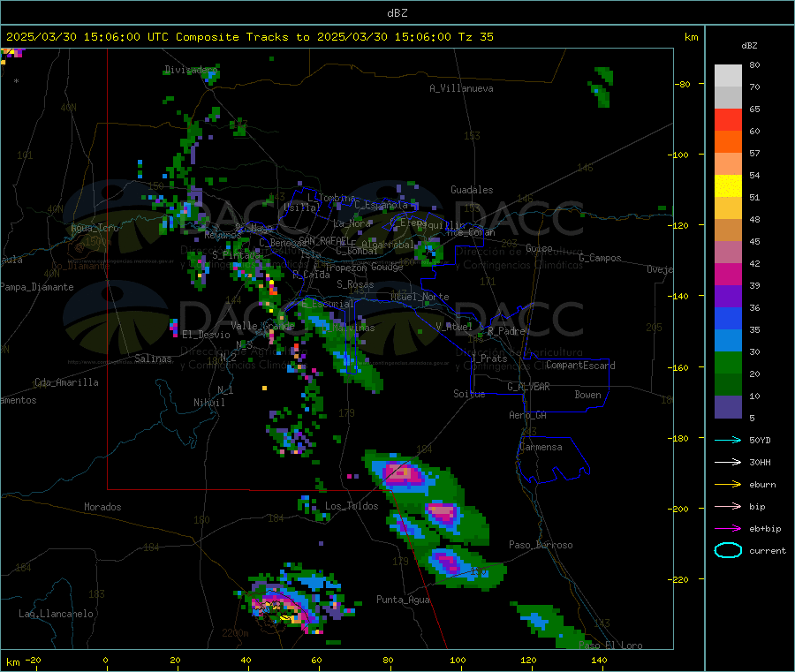Click the 'Paso_El_Loro' place label
This screenshot has width=795, height=672.
click(610, 646)
